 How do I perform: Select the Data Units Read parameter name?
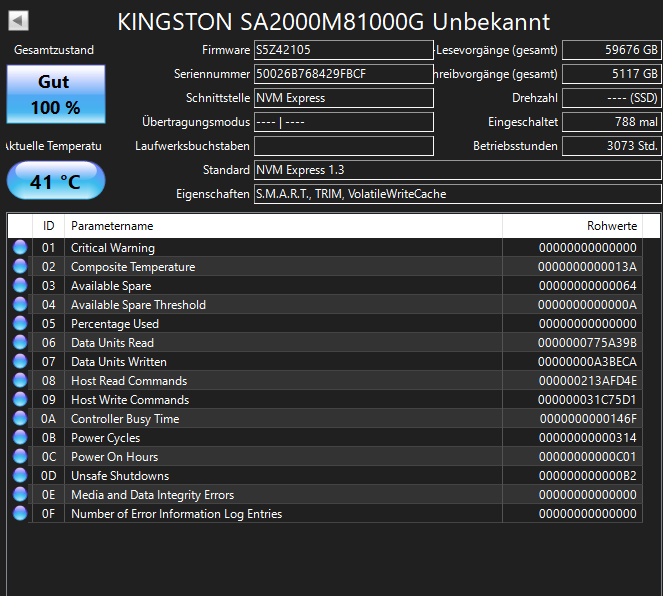coord(112,343)
